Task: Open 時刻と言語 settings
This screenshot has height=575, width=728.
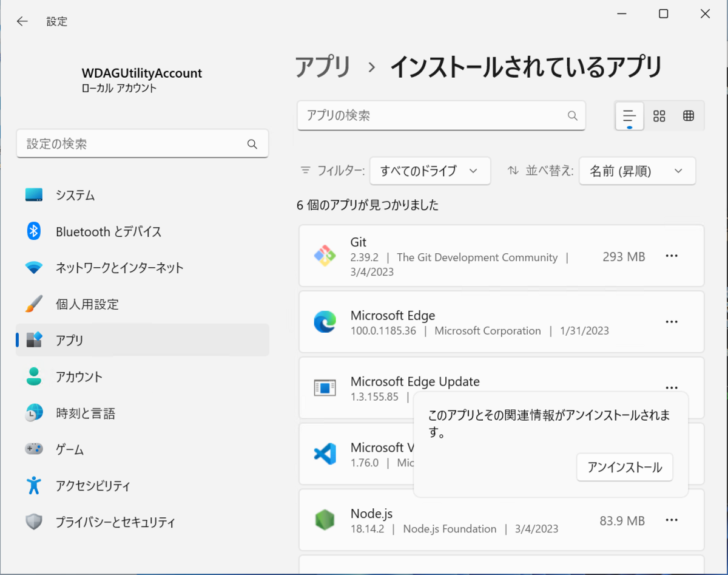Action: [143, 413]
